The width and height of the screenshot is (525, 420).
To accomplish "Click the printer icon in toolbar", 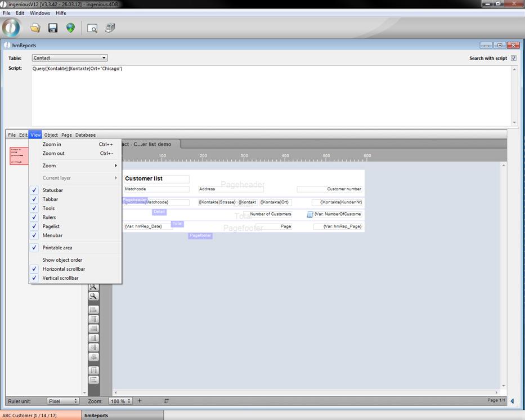I will pos(110,28).
